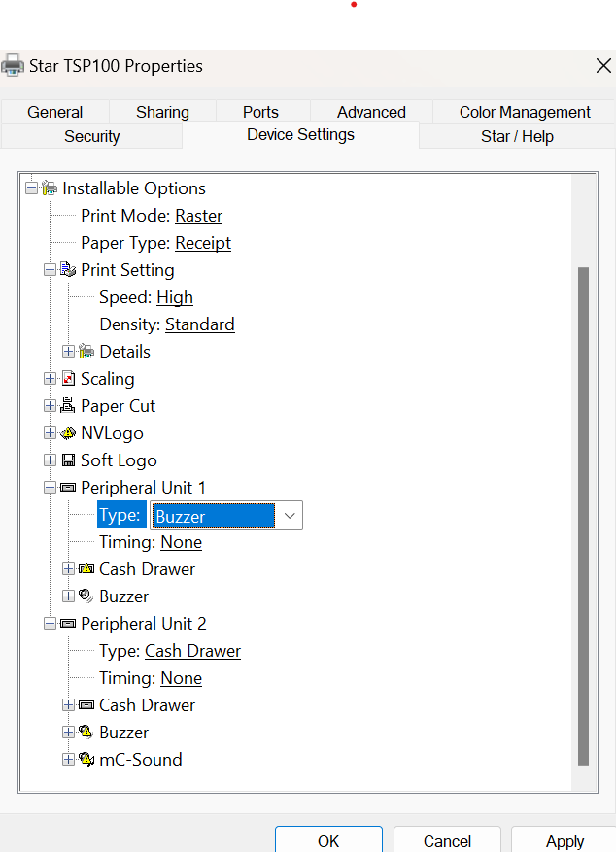Expand the Details node

(x=68, y=352)
